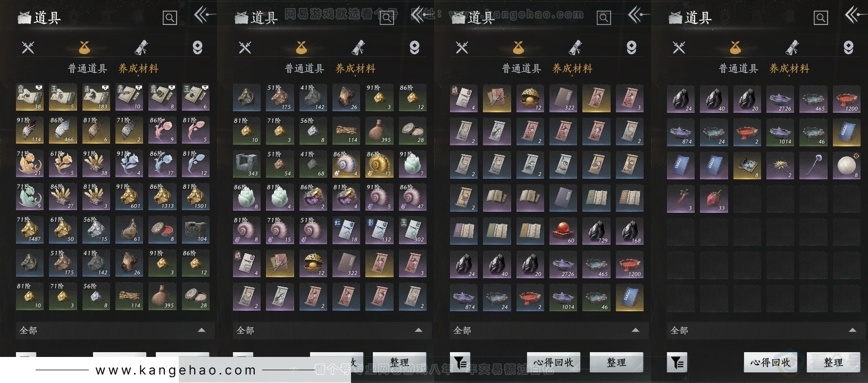The width and height of the screenshot is (868, 383).
Task: Select pouch category icon in third panel
Action: (x=518, y=47)
